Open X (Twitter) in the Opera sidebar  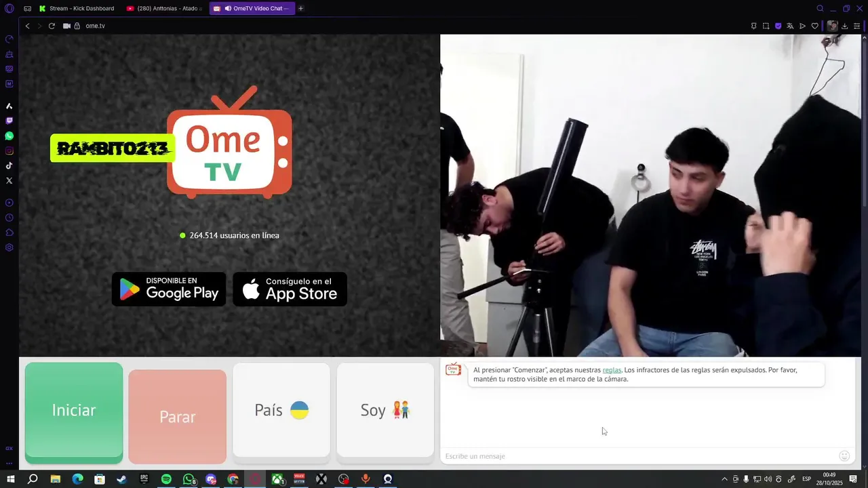[x=9, y=180]
